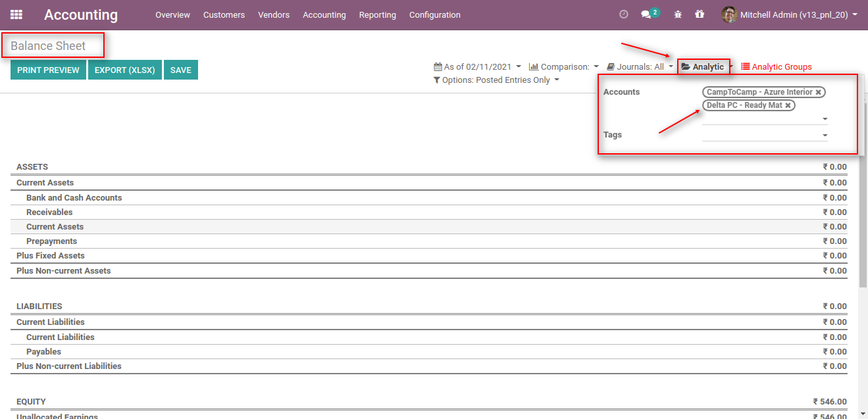This screenshot has width=868, height=419.
Task: Open Odoo enterprise gift icon
Action: [700, 14]
